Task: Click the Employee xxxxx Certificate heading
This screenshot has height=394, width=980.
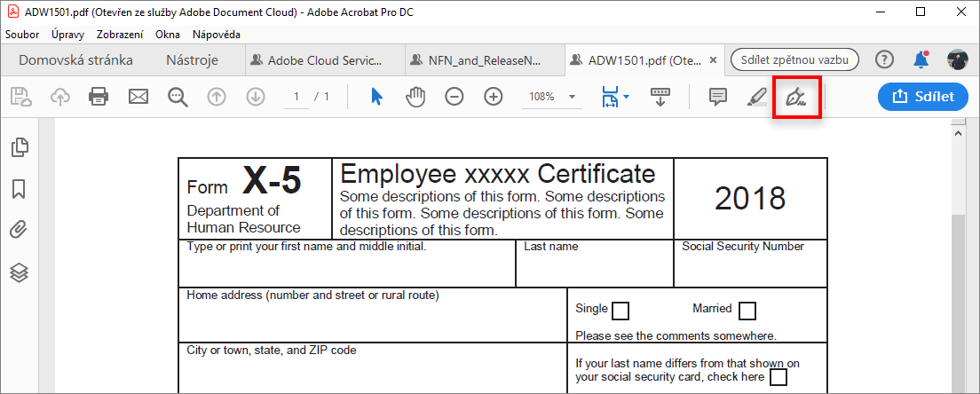Action: [497, 173]
